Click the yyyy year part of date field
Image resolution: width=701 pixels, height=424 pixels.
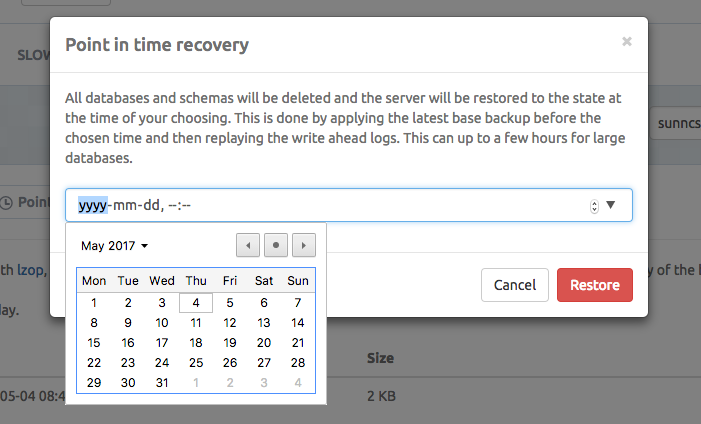[92, 206]
